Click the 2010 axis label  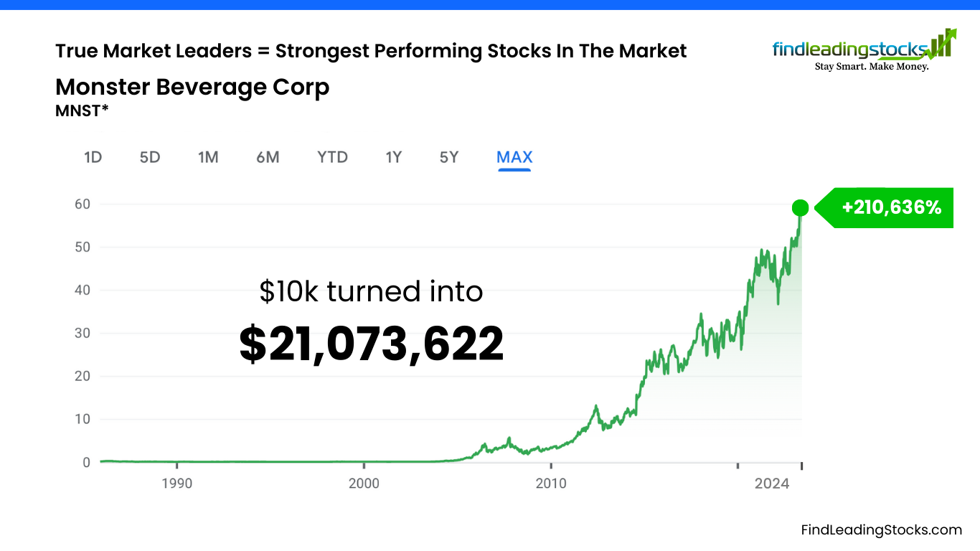551,484
